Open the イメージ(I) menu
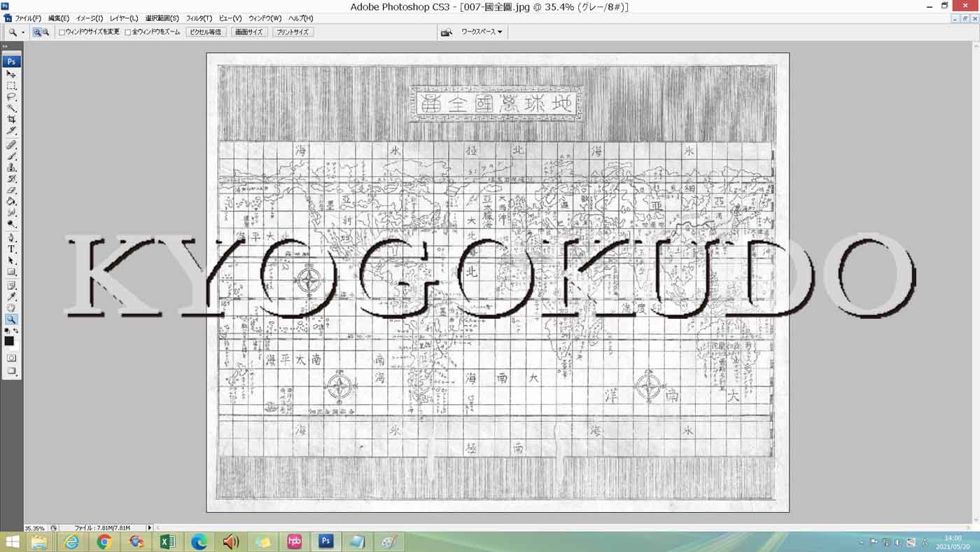 (90, 18)
